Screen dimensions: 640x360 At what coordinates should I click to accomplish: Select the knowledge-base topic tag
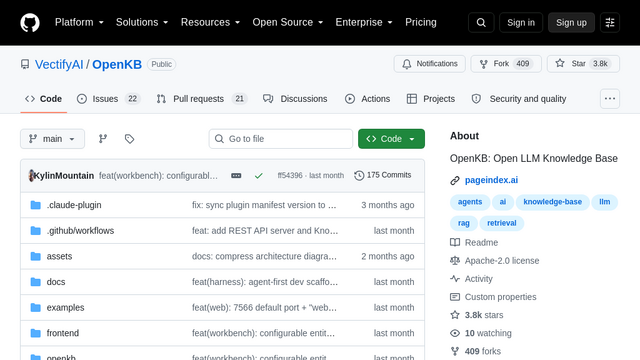coord(553,202)
